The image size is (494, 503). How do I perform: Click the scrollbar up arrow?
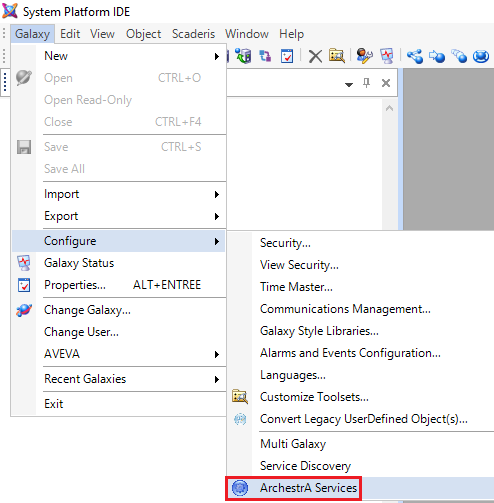point(389,108)
